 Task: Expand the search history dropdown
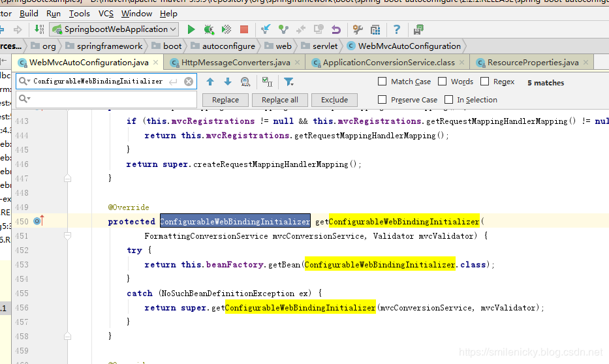point(24,82)
